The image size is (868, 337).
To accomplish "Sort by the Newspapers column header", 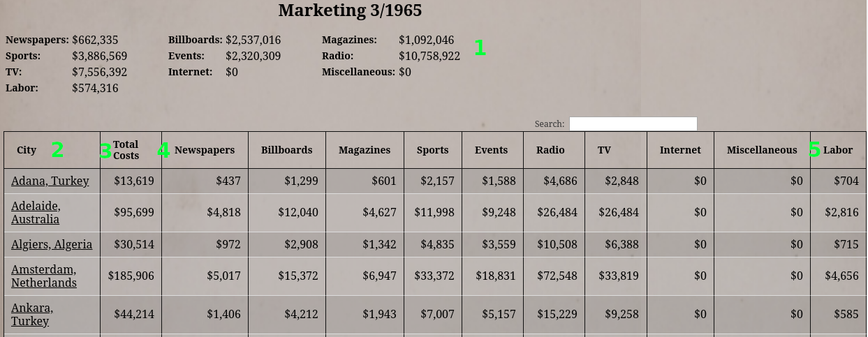I will tap(205, 150).
